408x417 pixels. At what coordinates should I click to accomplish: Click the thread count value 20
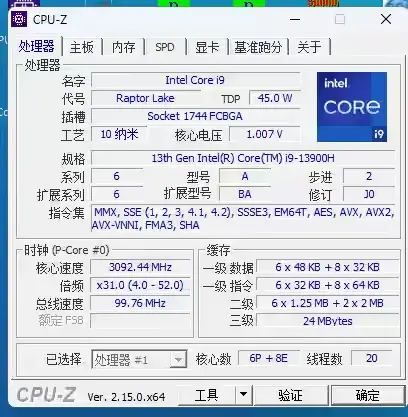(x=372, y=358)
